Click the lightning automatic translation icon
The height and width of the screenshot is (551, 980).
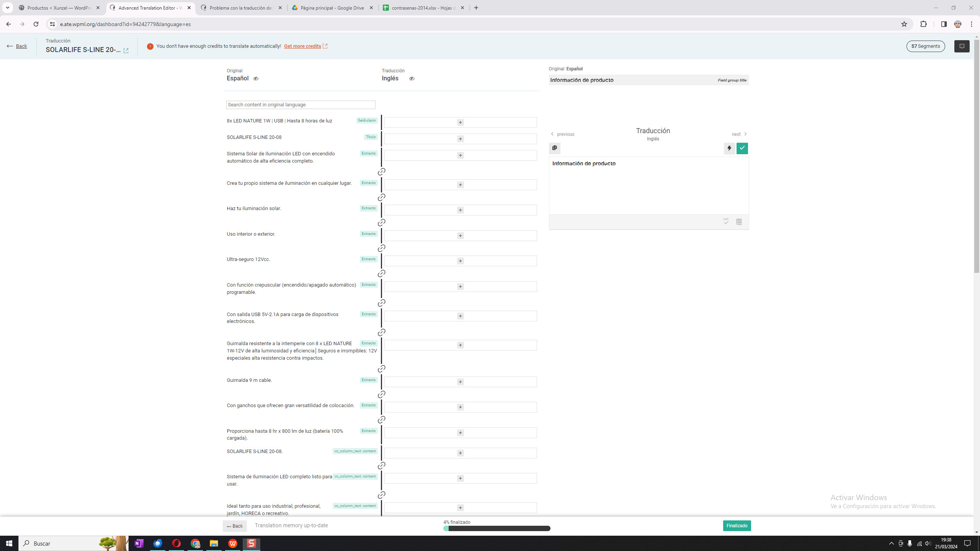pos(729,148)
